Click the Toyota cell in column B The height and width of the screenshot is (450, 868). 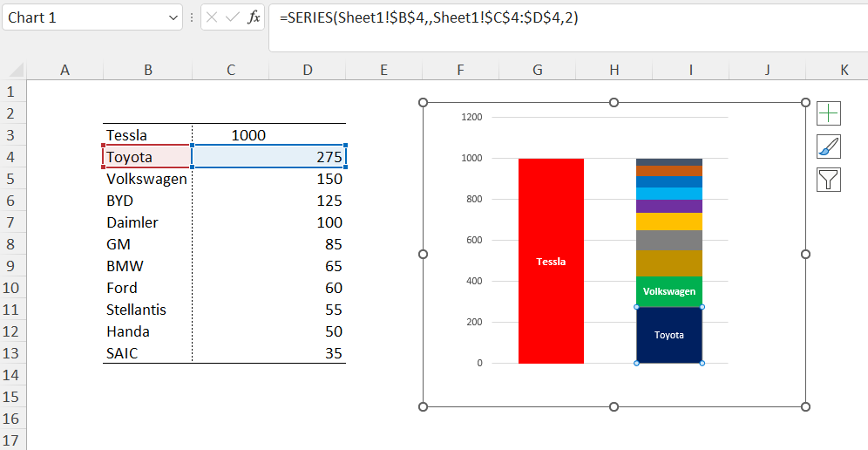pos(148,157)
